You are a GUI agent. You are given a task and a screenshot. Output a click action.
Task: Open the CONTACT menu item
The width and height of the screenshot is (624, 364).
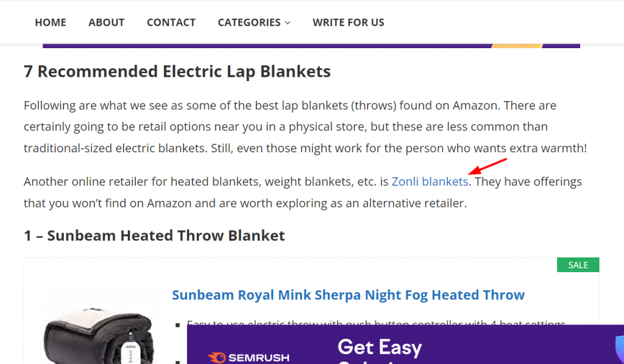[171, 23]
